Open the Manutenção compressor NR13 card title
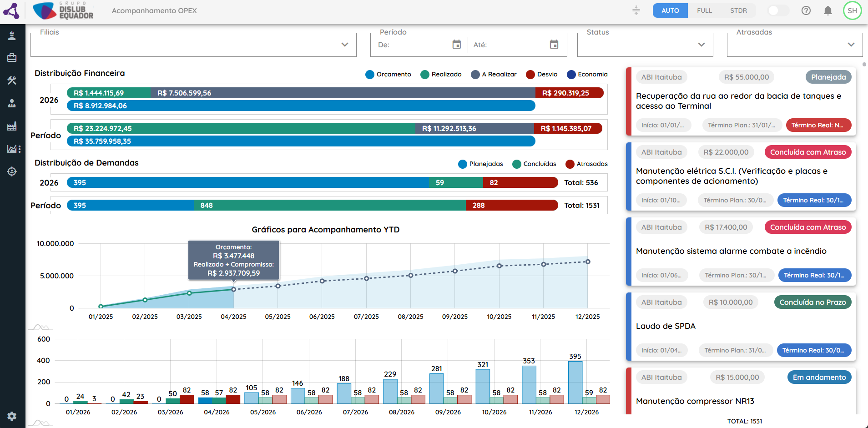This screenshot has height=428, width=868. point(695,401)
